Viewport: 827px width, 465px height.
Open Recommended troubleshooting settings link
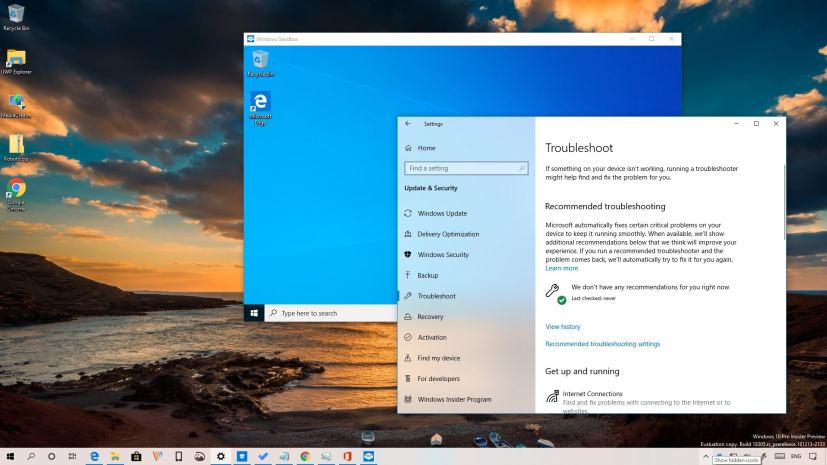pyautogui.click(x=602, y=344)
